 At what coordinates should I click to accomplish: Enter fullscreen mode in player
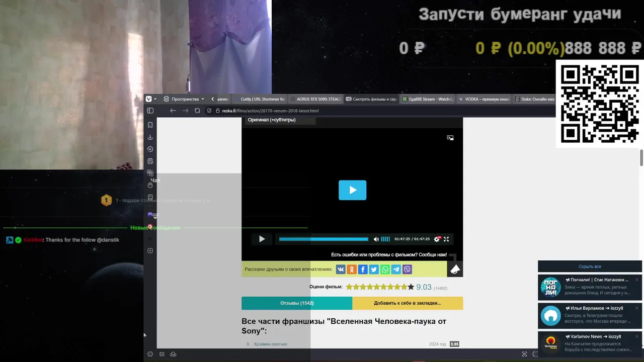[446, 239]
